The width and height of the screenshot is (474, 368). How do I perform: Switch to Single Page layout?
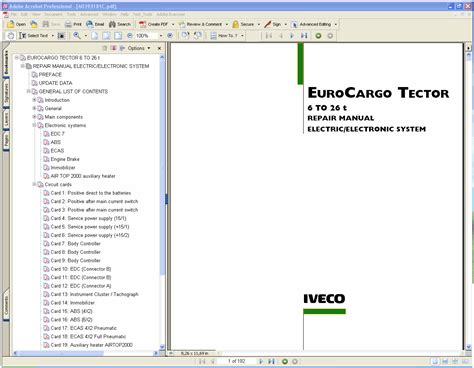(x=435, y=361)
